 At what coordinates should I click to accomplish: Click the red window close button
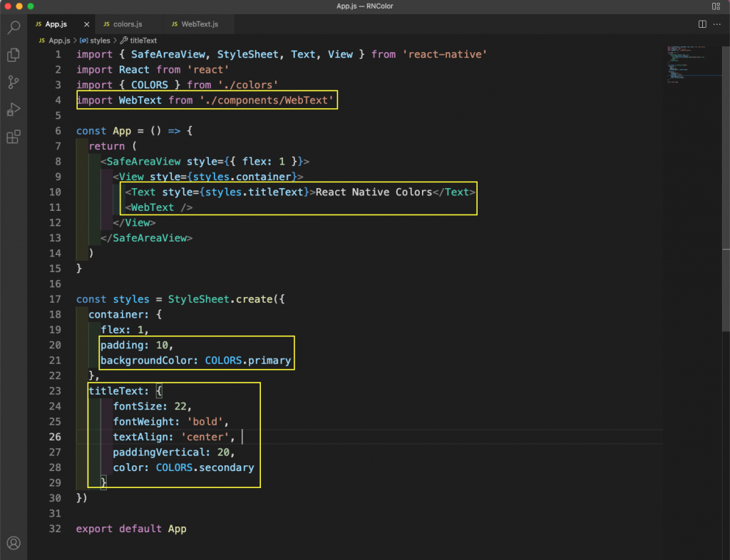7,6
